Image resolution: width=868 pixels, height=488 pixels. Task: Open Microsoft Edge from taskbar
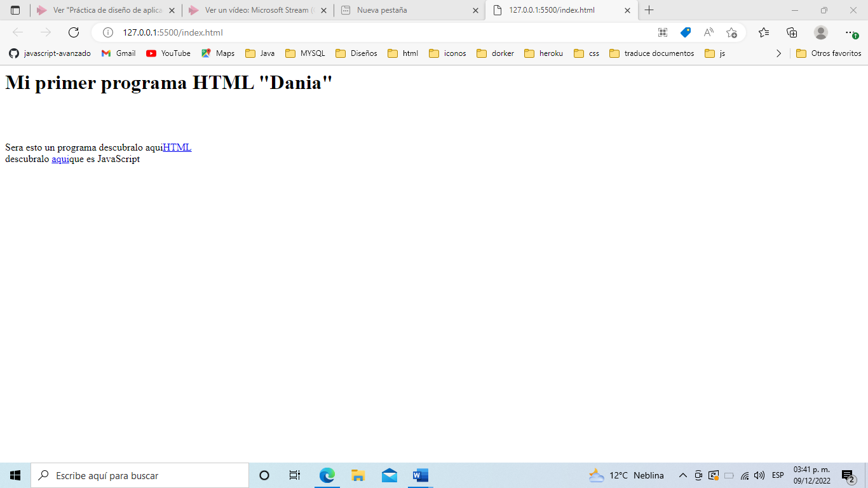(327, 475)
